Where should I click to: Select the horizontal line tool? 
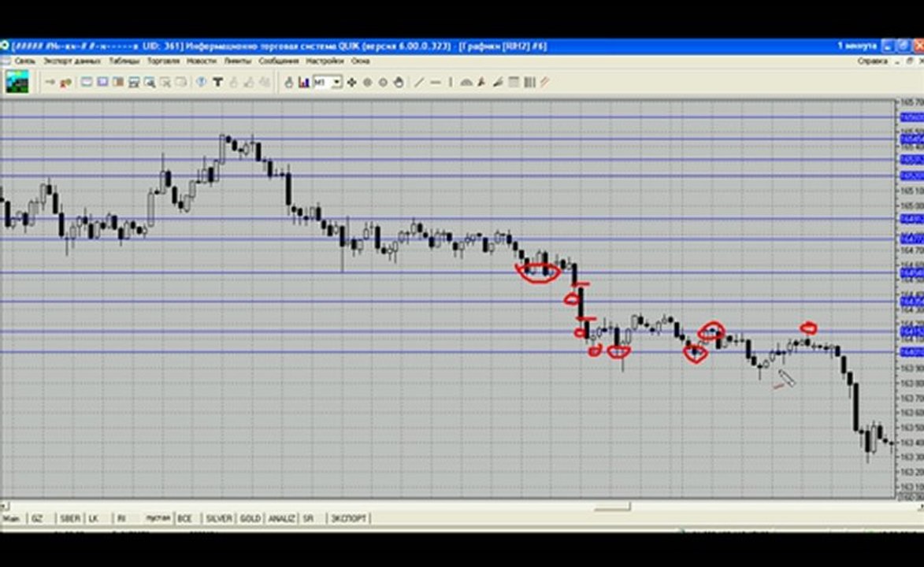(436, 83)
